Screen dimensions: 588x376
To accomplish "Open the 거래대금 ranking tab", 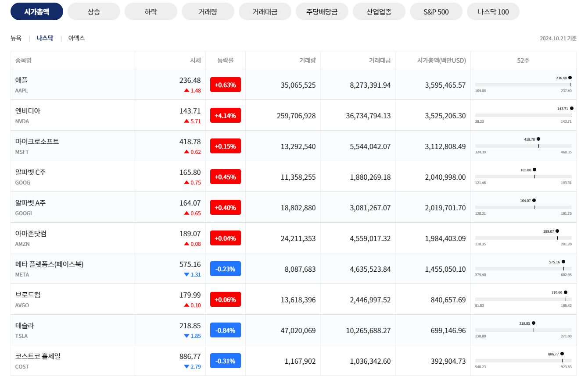I will click(x=265, y=11).
